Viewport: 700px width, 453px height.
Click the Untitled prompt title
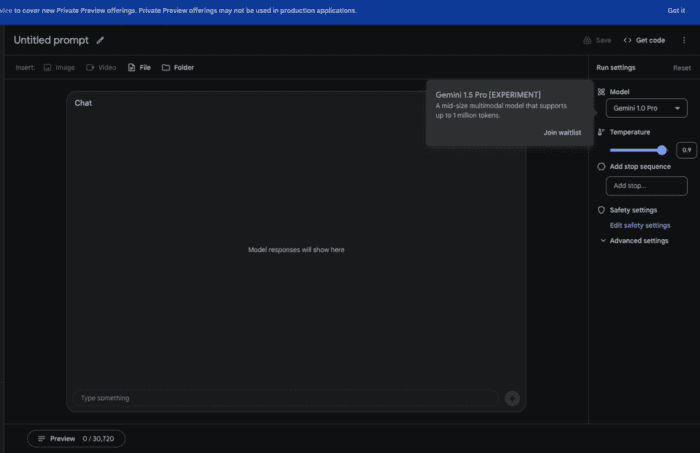[x=51, y=40]
